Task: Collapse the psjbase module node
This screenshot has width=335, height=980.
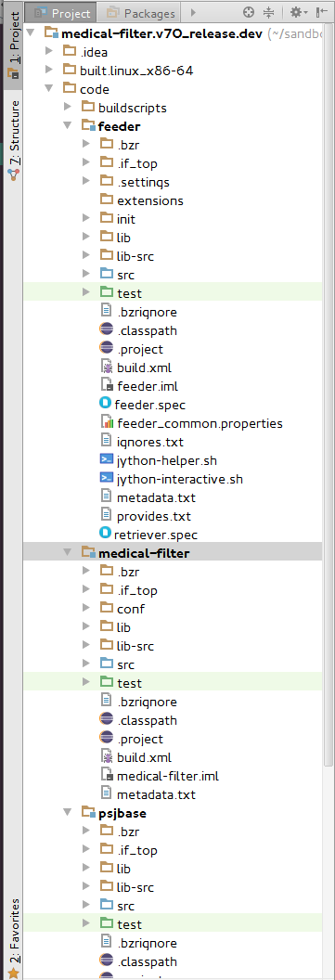Action: (x=68, y=813)
